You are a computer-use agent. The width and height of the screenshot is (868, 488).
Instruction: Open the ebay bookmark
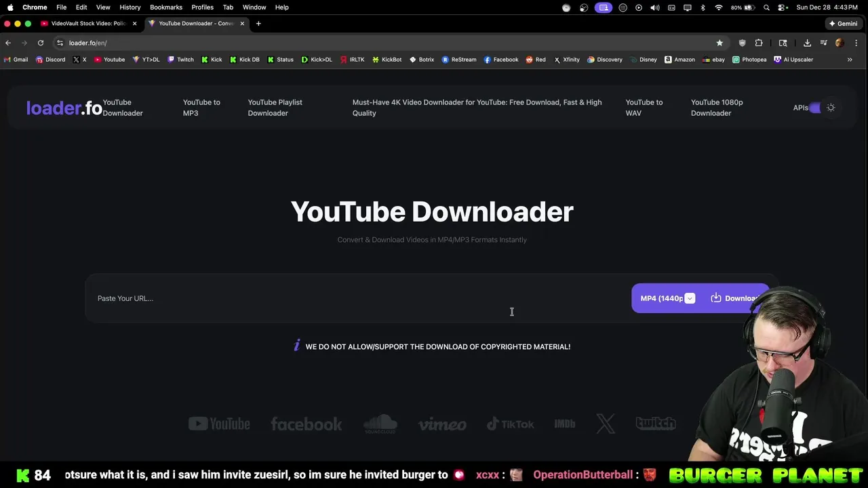(714, 60)
